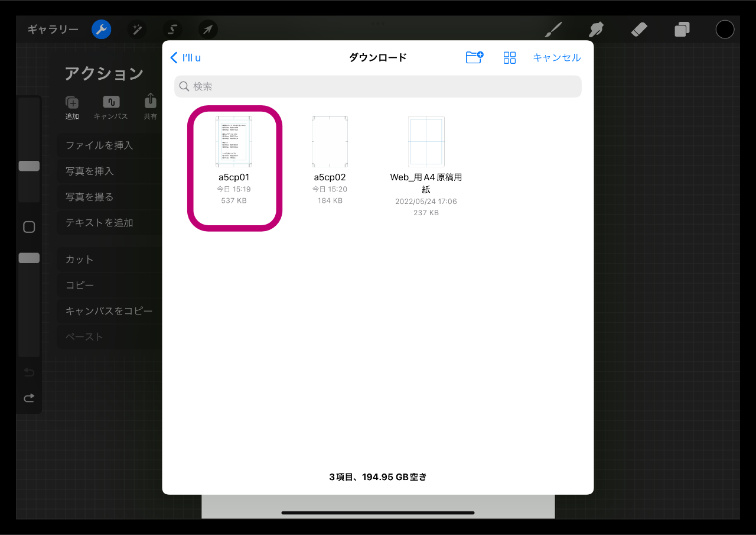Viewport: 756px width, 535px height.
Task: Open the Canvas tab in Actions
Action: pos(111,107)
